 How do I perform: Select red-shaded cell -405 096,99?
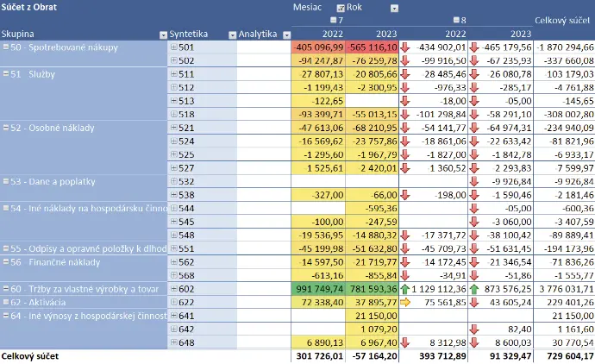coord(318,47)
